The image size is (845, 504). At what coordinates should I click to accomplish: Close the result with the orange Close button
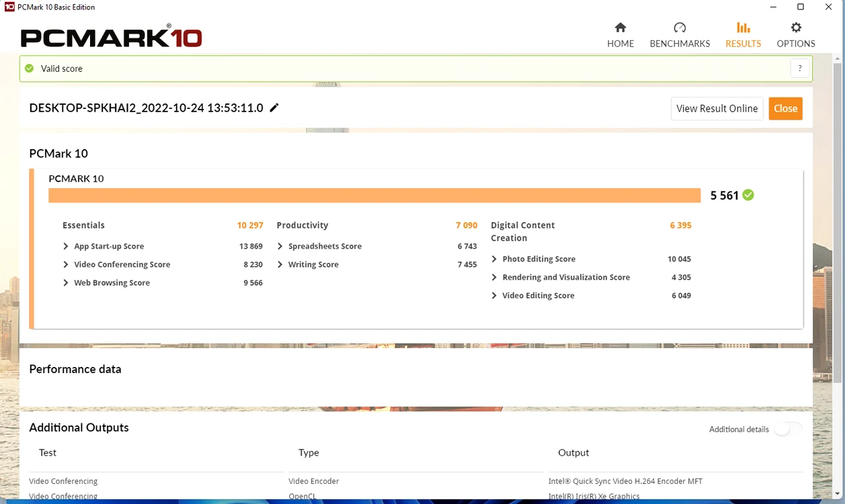tap(785, 108)
